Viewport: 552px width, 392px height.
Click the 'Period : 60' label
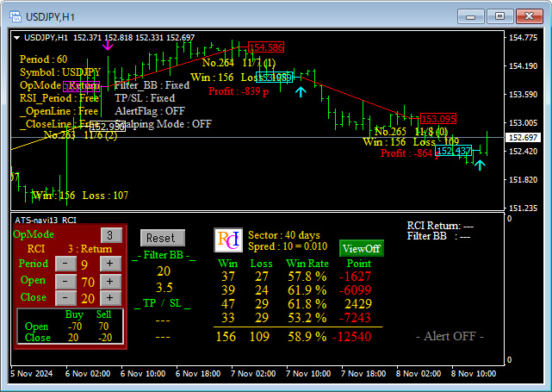[43, 59]
